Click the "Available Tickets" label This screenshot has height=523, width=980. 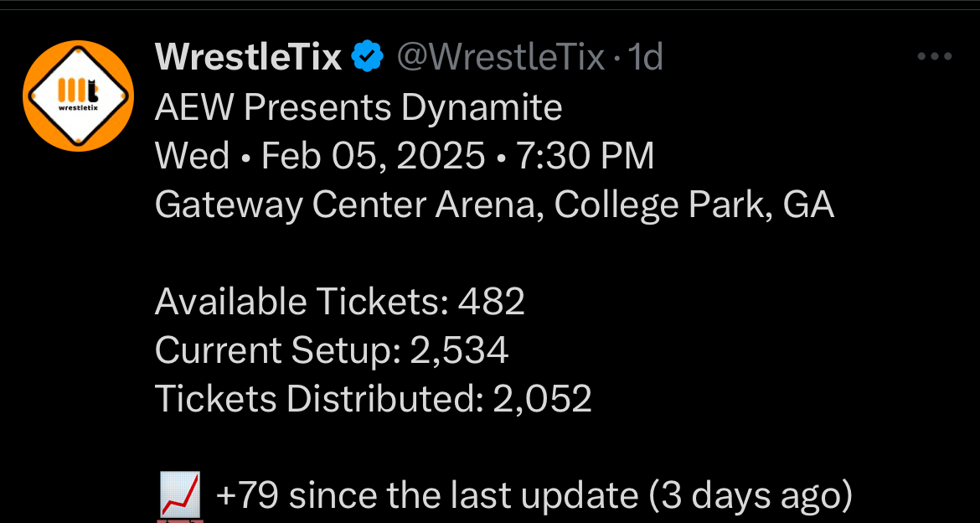click(x=301, y=302)
